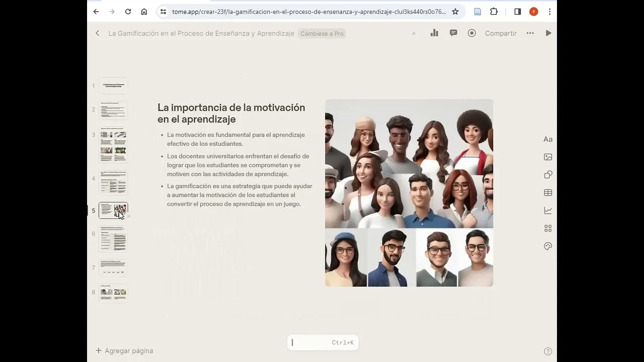The height and width of the screenshot is (362, 644).
Task: Open the analytics bar chart icon
Action: (x=434, y=33)
